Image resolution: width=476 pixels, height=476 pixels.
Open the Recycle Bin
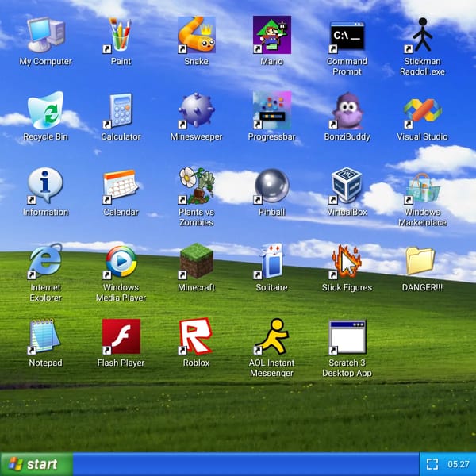[x=45, y=110]
